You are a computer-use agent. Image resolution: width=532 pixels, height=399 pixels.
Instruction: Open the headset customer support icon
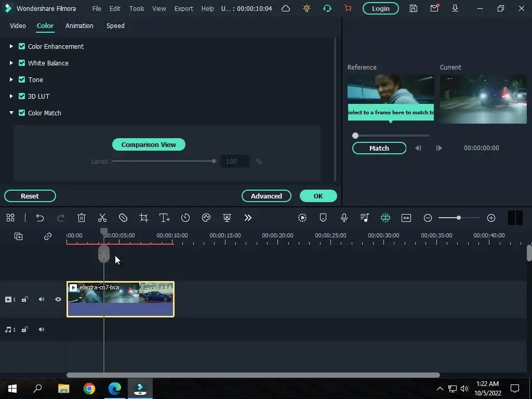coord(327,8)
